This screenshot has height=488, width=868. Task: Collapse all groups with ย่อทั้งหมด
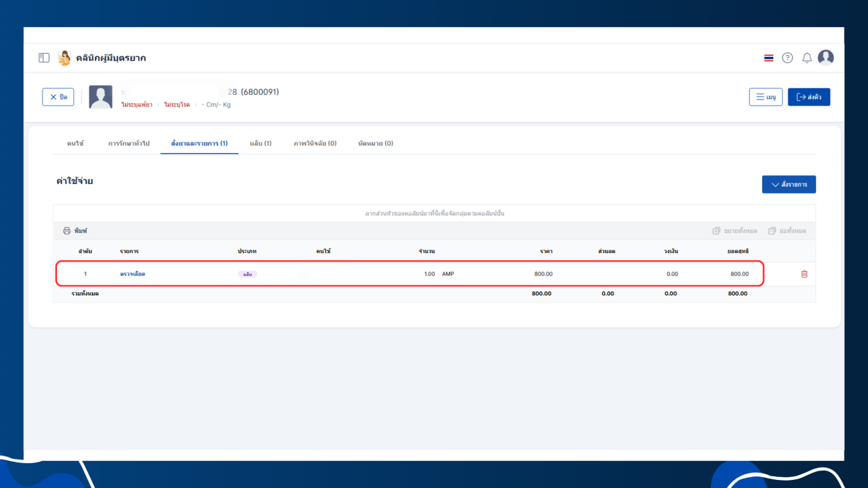[x=787, y=231]
